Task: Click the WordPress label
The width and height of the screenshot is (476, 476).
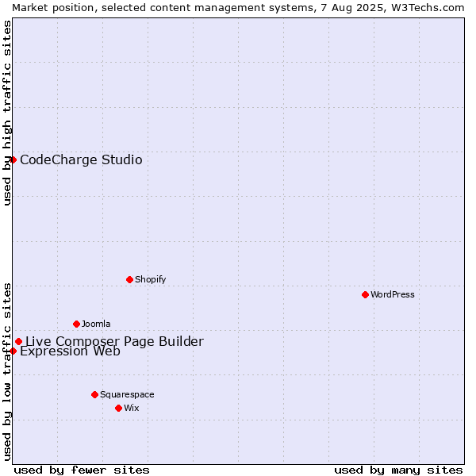Action: (392, 294)
